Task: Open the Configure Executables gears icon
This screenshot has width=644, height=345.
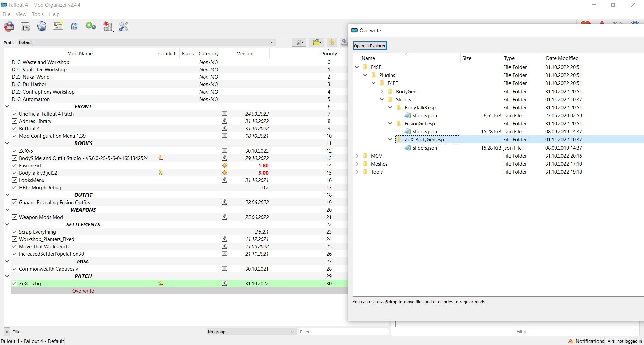Action: pos(91,26)
